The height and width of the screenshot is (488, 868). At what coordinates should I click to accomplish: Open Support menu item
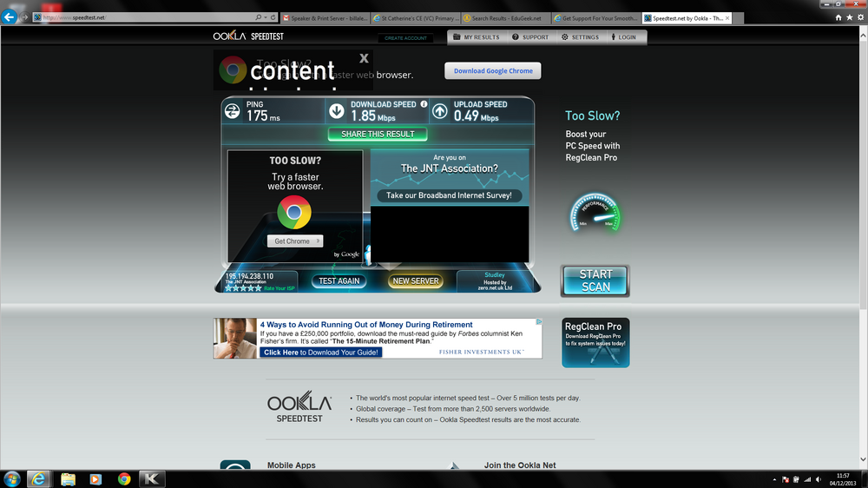[530, 37]
